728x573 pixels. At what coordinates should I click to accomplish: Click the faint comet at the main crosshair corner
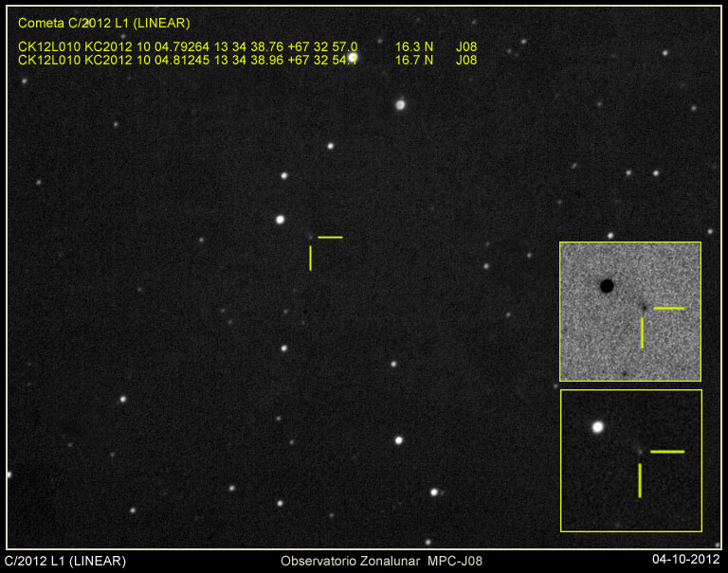tap(310, 237)
